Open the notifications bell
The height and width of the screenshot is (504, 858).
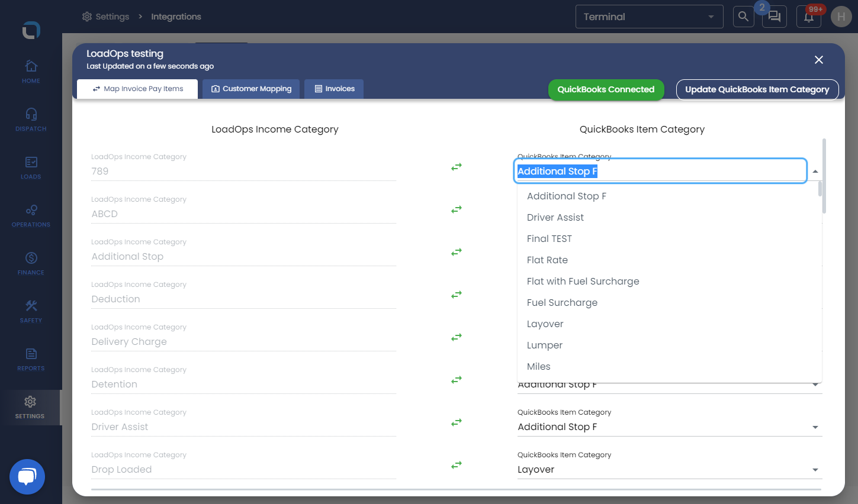click(809, 17)
